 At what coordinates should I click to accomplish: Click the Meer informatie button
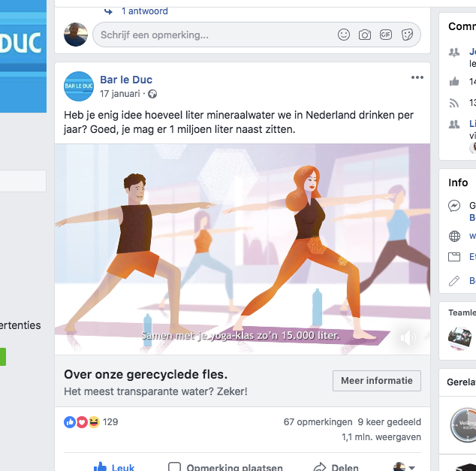point(376,381)
